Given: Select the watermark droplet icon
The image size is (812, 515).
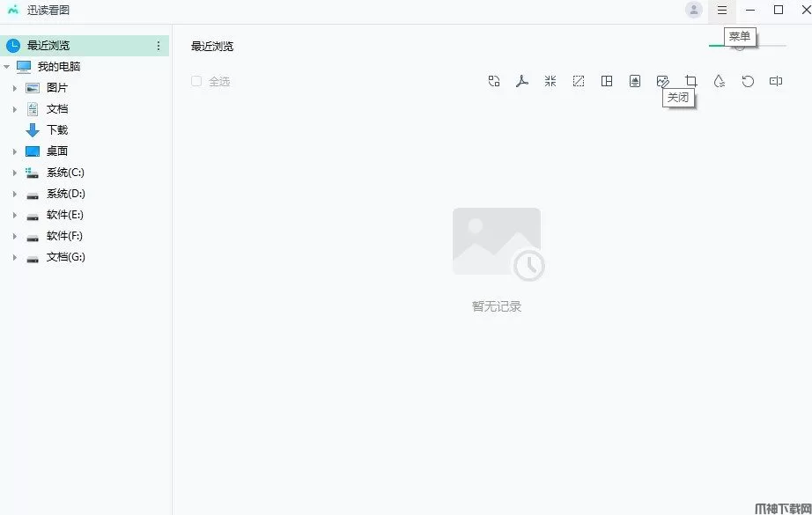Looking at the screenshot, I should [x=720, y=81].
